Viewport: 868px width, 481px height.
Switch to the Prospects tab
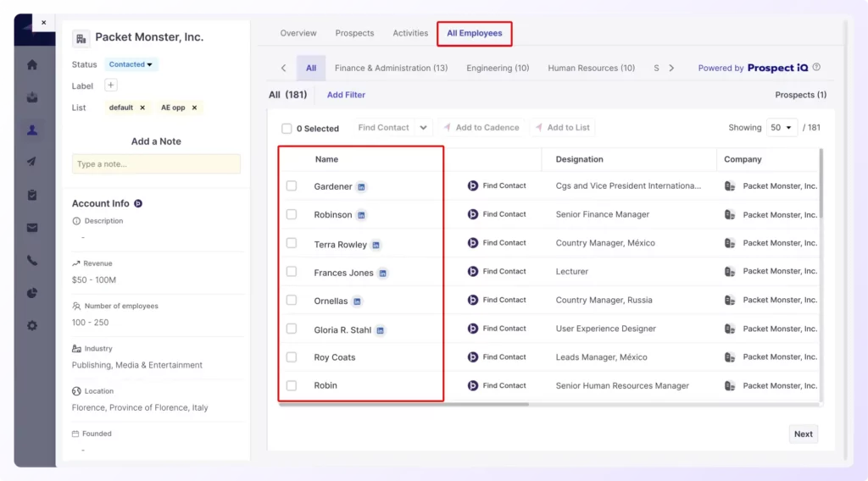(355, 33)
